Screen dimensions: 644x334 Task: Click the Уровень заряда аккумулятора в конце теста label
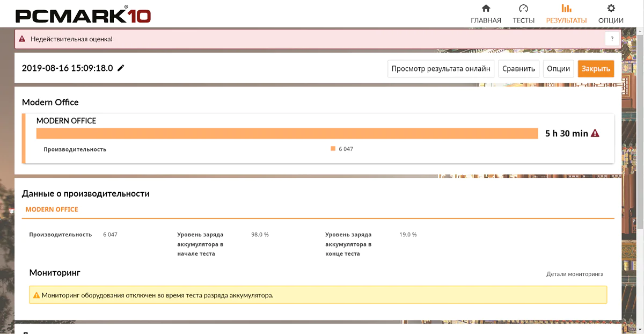pyautogui.click(x=348, y=244)
